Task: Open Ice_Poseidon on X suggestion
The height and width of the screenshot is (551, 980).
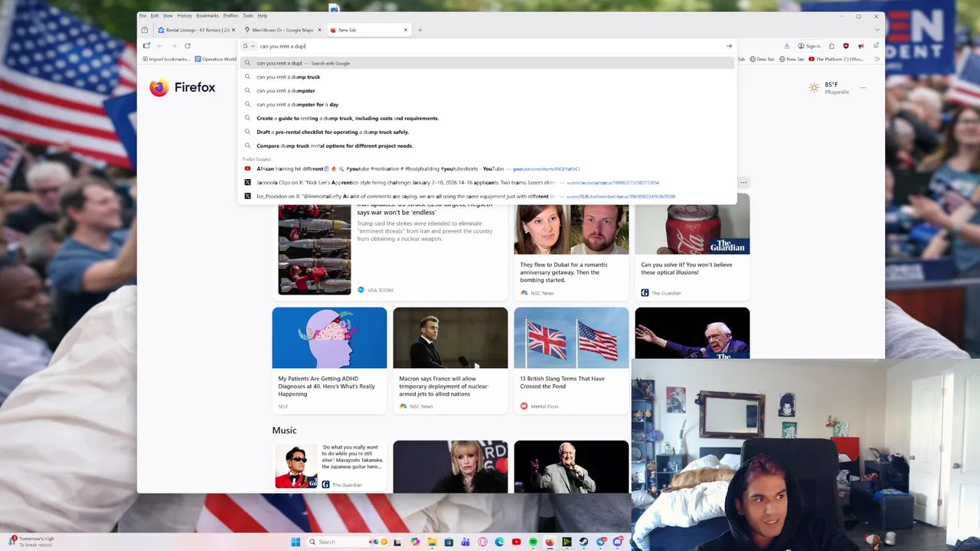Action: (x=487, y=196)
